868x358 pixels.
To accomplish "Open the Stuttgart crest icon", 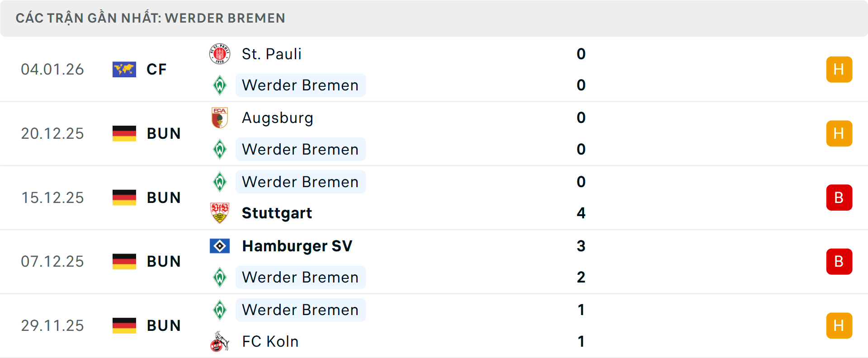I will click(x=220, y=213).
